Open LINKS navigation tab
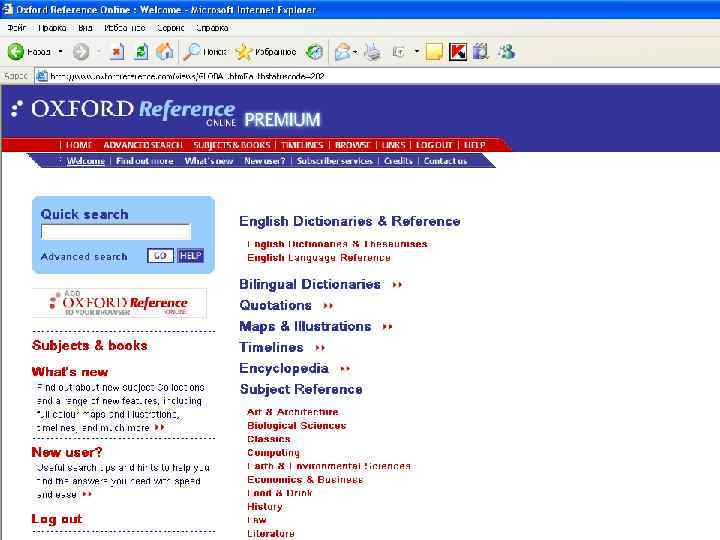The height and width of the screenshot is (540, 720). pyautogui.click(x=394, y=145)
